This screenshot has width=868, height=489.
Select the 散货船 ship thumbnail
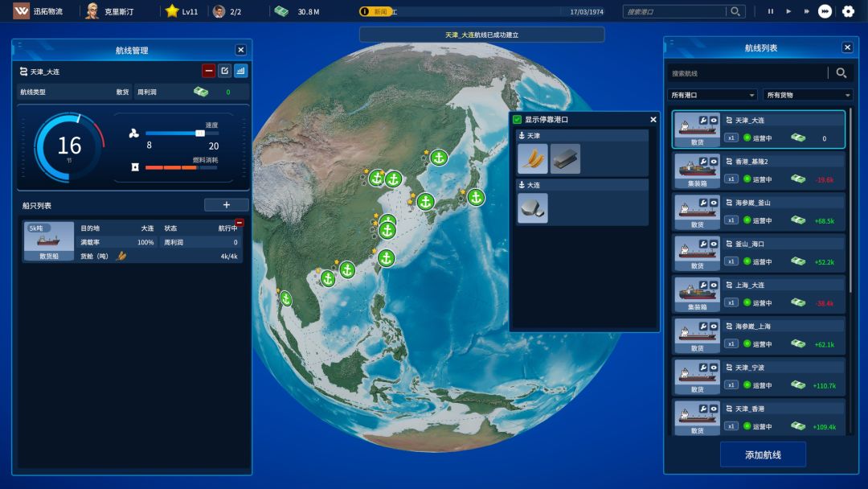click(x=49, y=241)
